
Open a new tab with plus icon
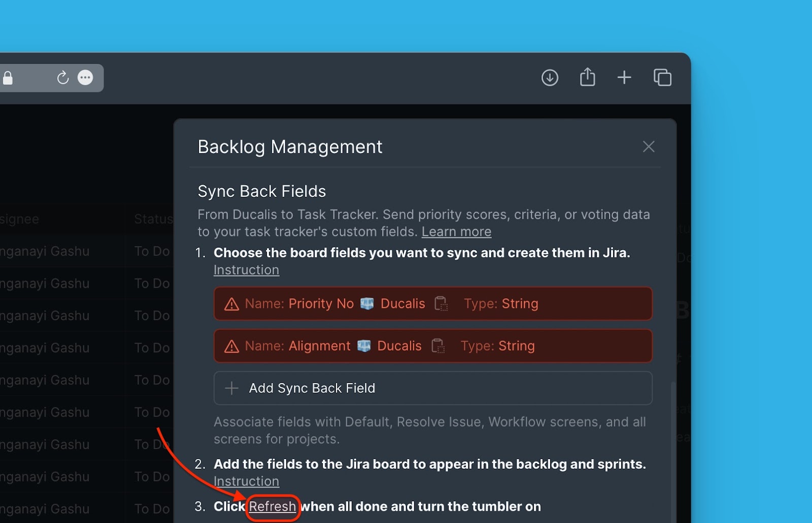(624, 77)
